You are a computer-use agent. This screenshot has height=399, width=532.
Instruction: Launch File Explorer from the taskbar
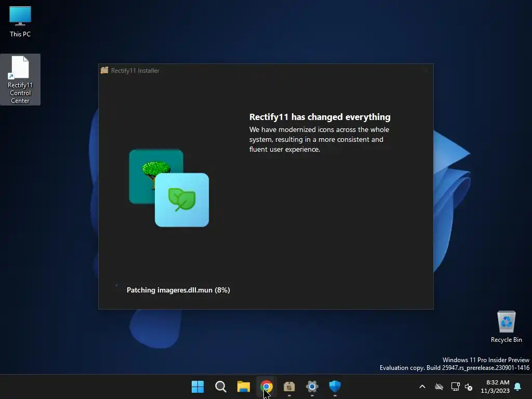tap(244, 387)
